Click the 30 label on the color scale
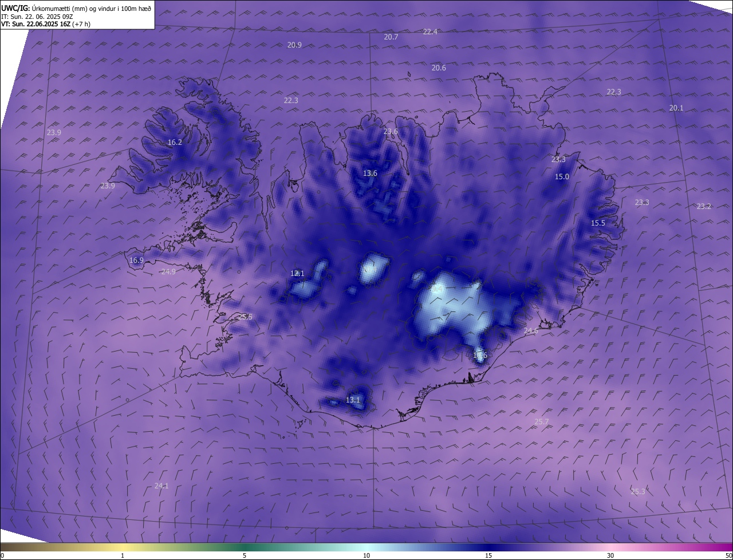This screenshot has width=733, height=560. point(610,555)
